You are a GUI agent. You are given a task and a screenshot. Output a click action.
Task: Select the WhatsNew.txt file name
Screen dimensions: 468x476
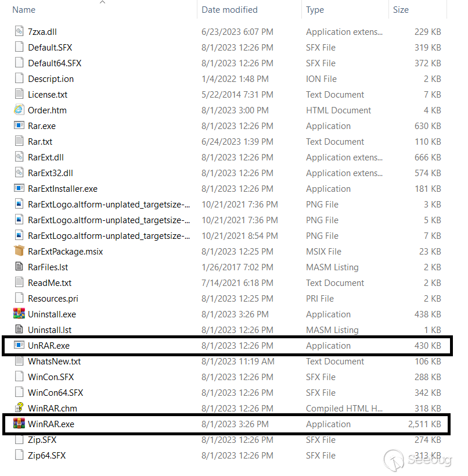pyautogui.click(x=54, y=361)
